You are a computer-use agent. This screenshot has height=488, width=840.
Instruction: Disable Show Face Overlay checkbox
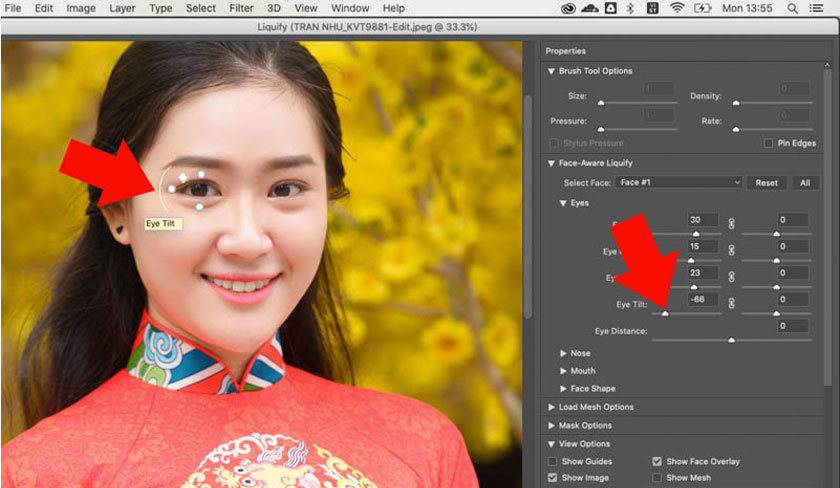point(657,461)
